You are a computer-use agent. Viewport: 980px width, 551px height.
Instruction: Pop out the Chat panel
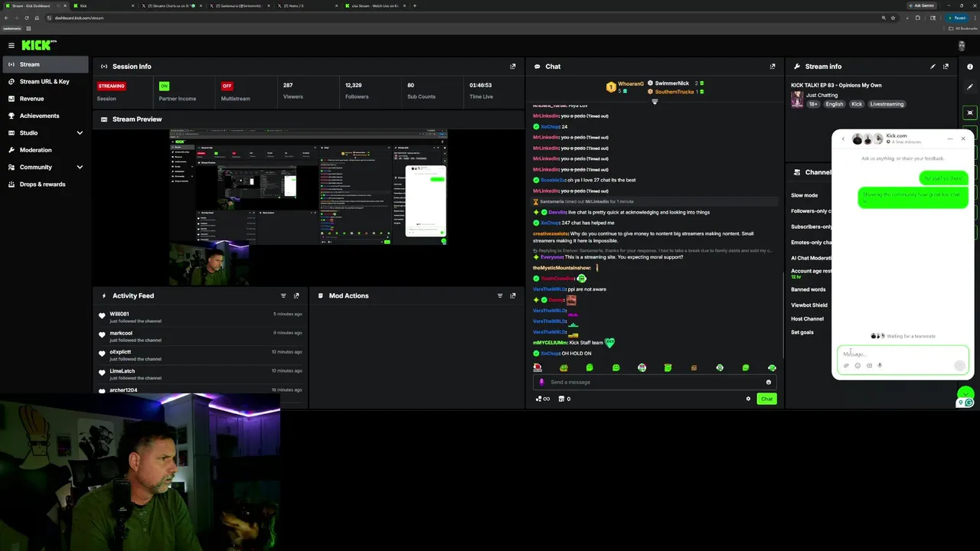[x=773, y=67]
